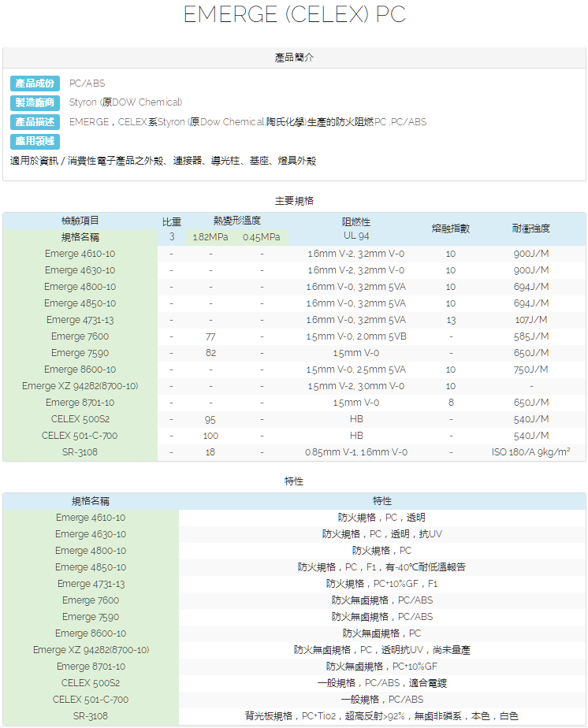Select CELEX 501-C-700 in the spec table

[80, 436]
